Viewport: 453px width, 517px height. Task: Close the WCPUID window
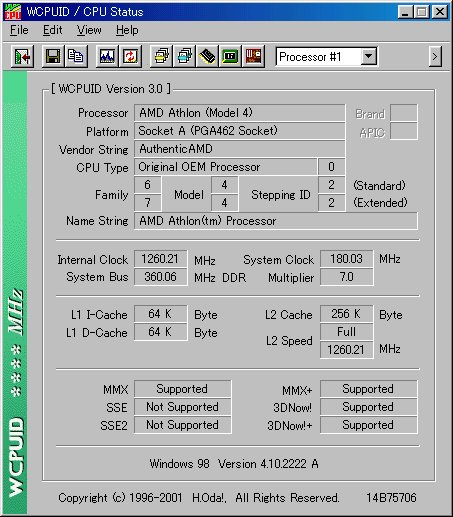tap(440, 12)
